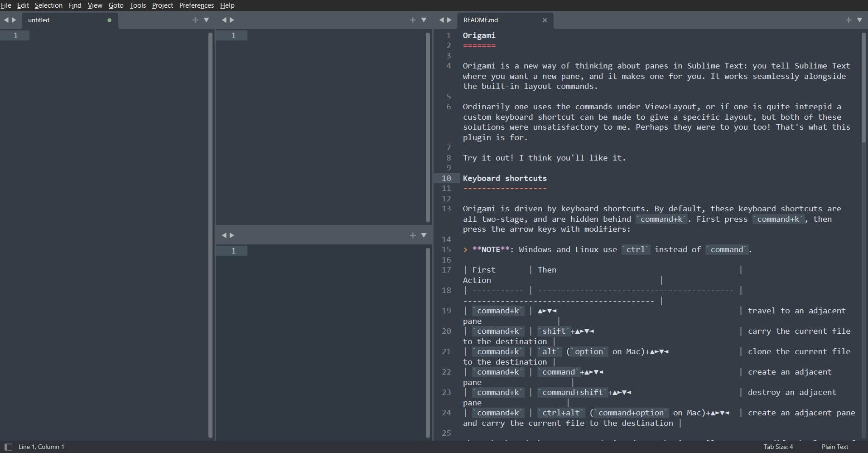Viewport: 868px width, 453px height.
Task: Click "travel to an adjacent" table text
Action: click(x=796, y=311)
